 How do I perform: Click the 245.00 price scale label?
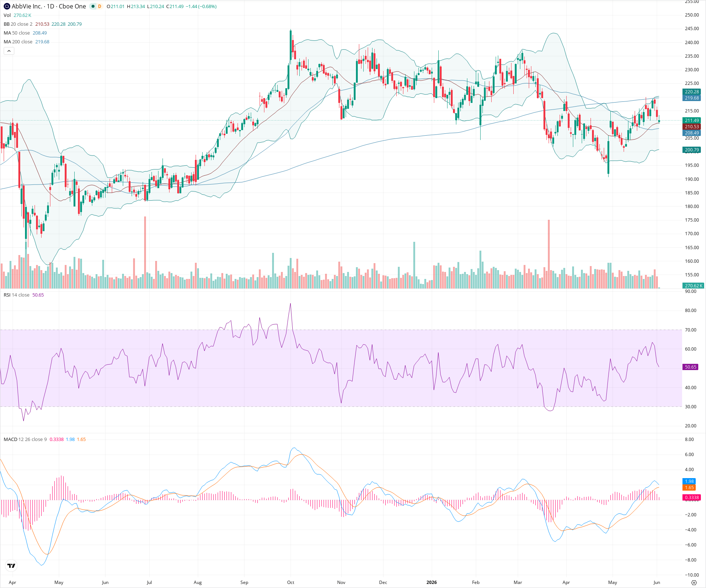(x=692, y=29)
